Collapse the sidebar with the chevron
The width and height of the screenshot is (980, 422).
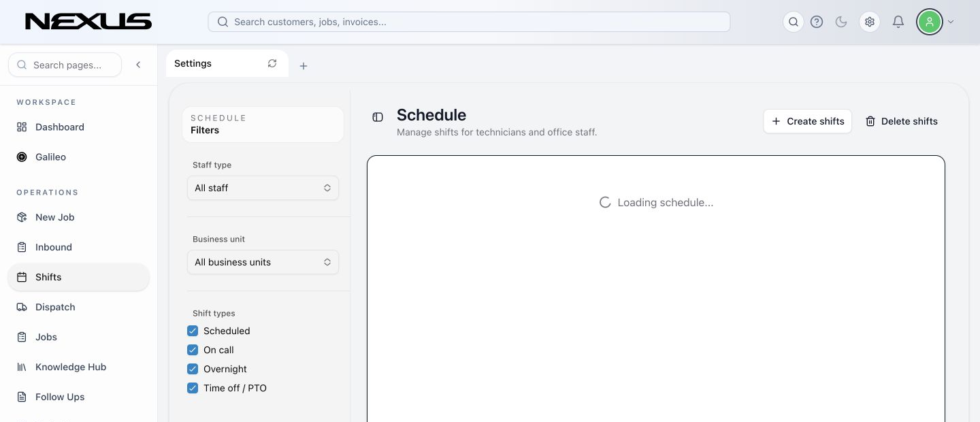pyautogui.click(x=138, y=65)
